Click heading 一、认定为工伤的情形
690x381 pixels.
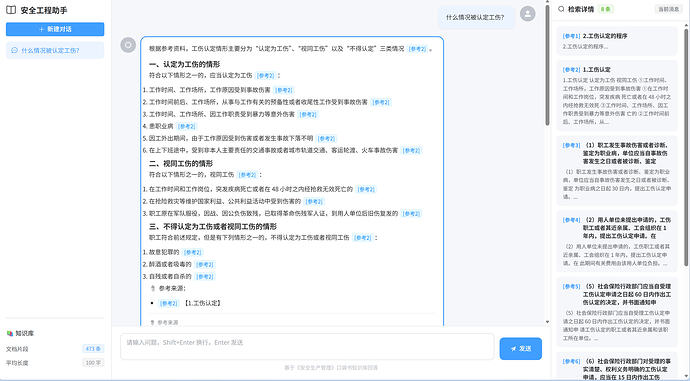click(184, 64)
